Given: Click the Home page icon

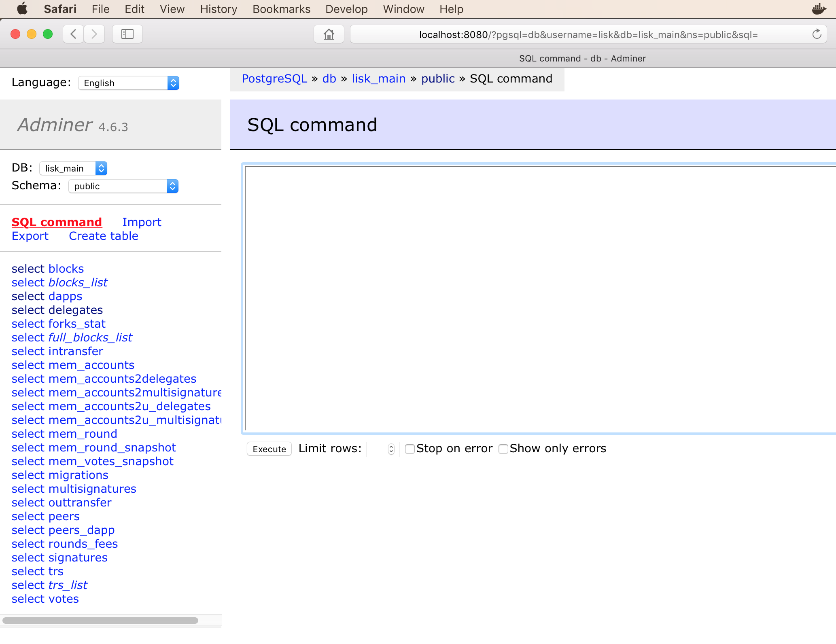Looking at the screenshot, I should (329, 34).
